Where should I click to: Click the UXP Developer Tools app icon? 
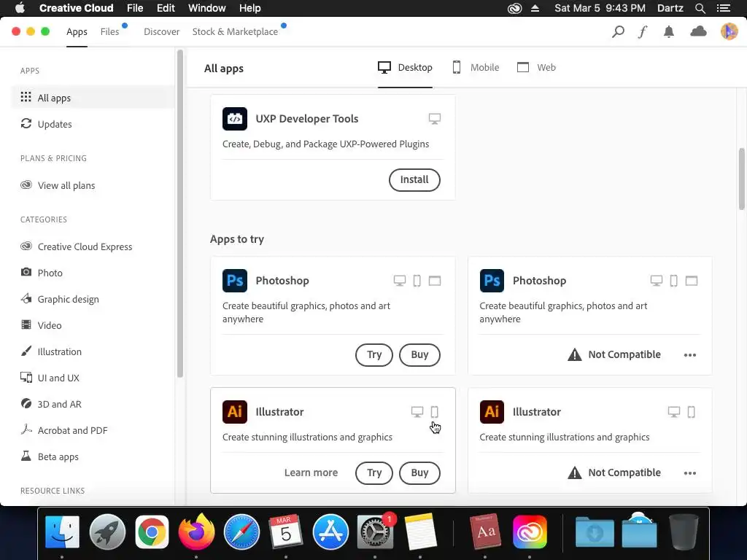coord(235,119)
